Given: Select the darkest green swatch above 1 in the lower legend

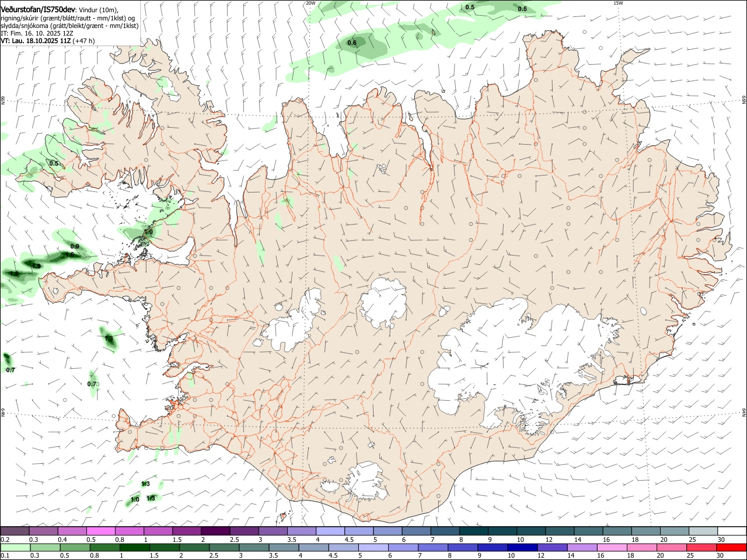Looking at the screenshot, I should point(135,548).
